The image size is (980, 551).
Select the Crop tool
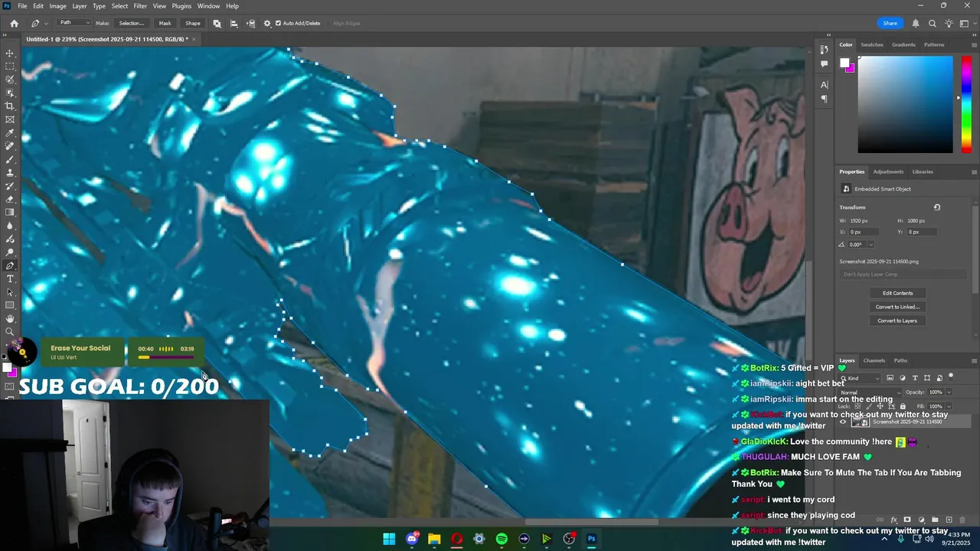(10, 106)
